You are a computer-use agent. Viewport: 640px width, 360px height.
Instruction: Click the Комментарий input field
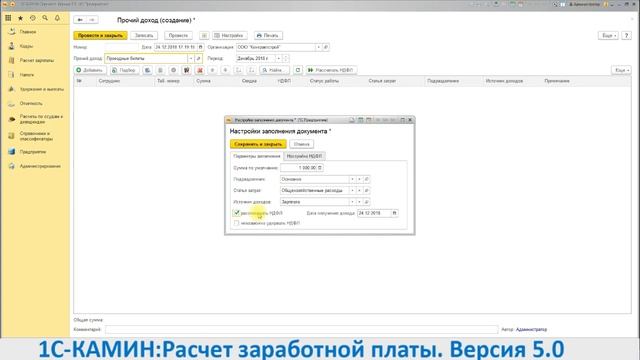click(302, 329)
